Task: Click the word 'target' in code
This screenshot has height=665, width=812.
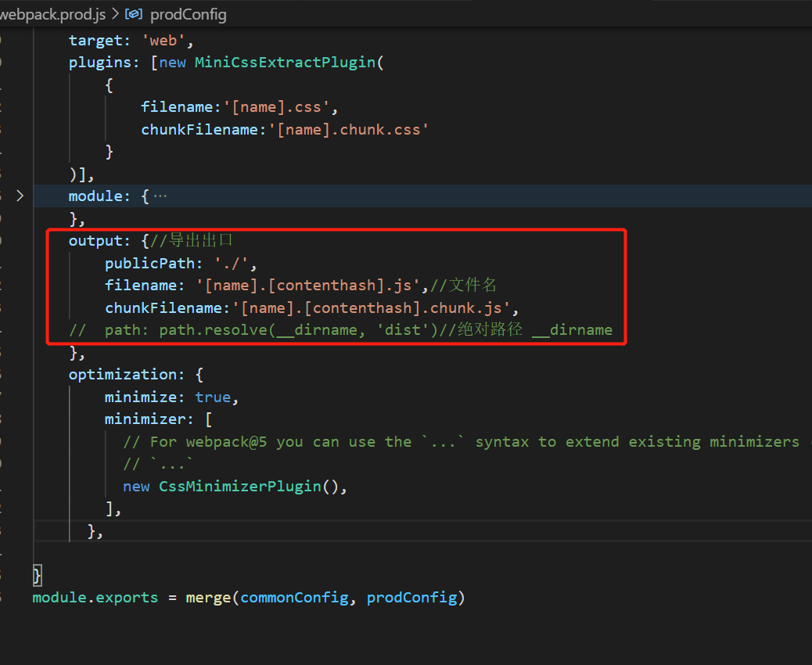Action: (95, 41)
